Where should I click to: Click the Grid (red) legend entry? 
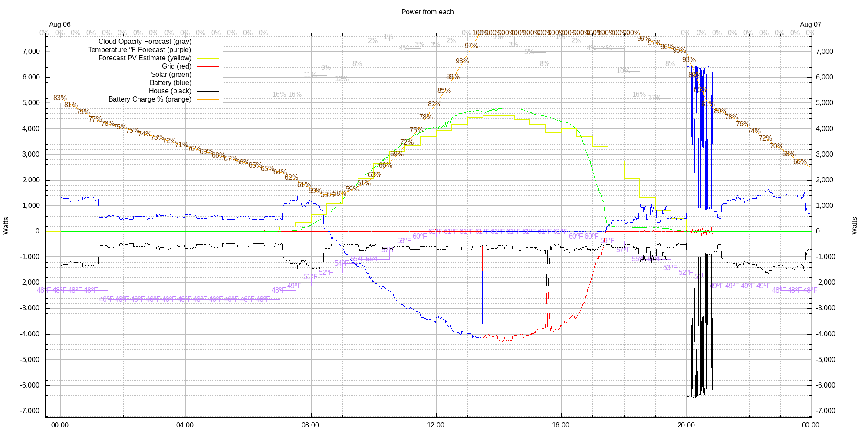point(176,66)
